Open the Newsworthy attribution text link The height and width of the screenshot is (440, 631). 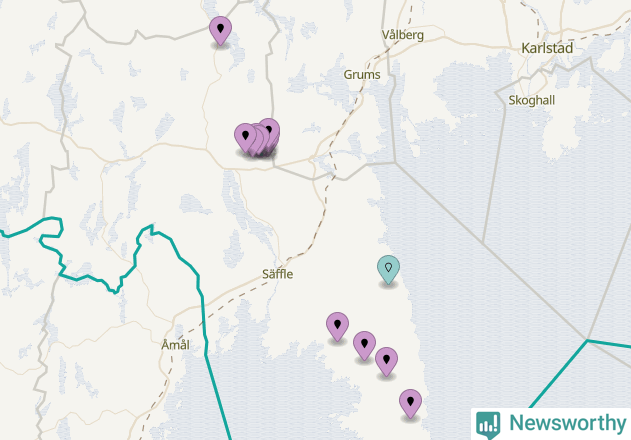567,423
